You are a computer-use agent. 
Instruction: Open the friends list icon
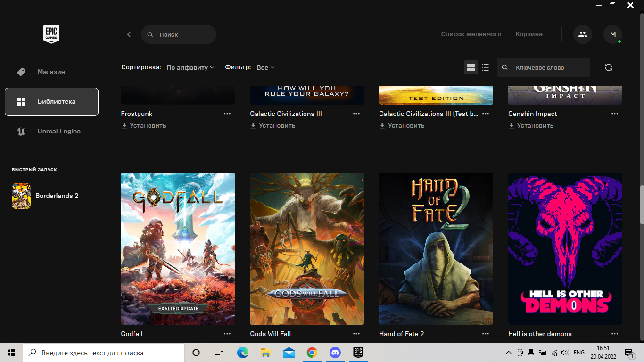tap(583, 34)
